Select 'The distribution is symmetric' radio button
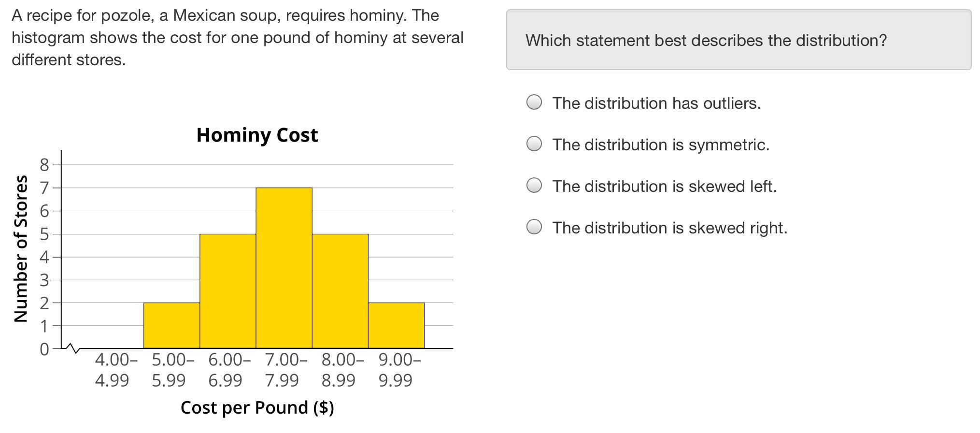Screen dimensions: 980x433 click(534, 144)
